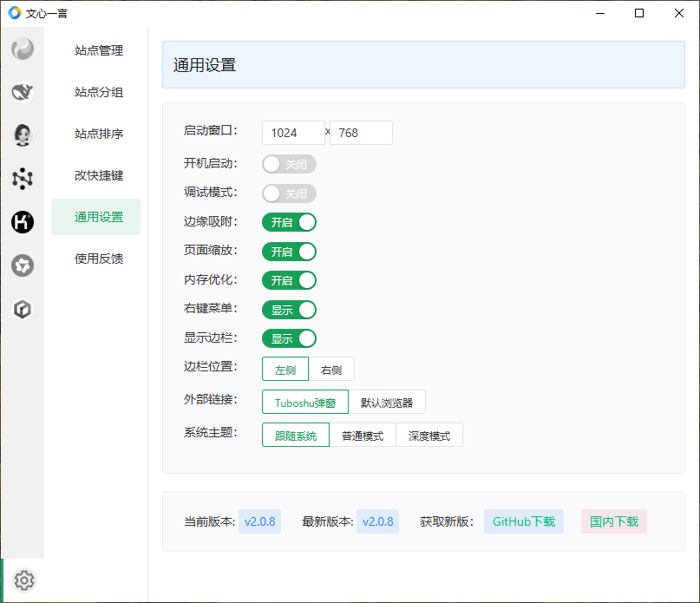Open the hexagon cube icon site

23,309
